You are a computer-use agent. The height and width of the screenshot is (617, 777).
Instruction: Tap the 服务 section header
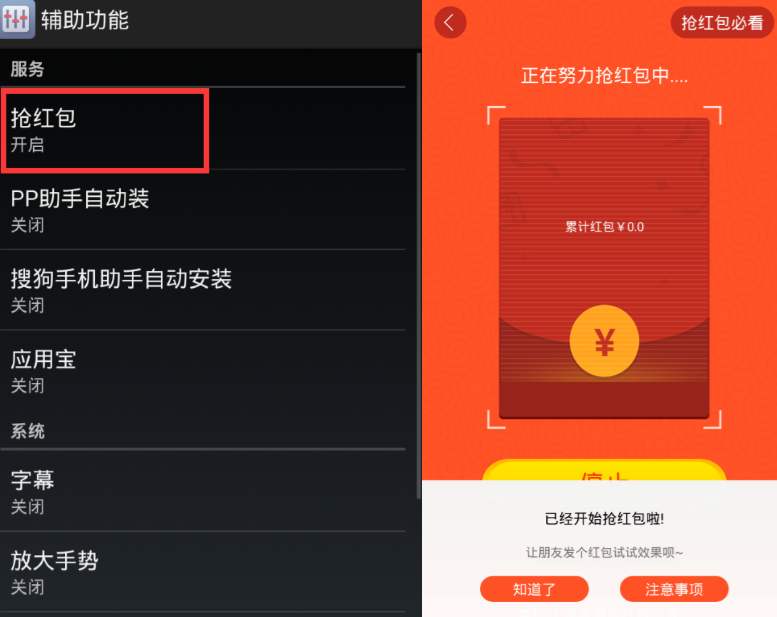click(28, 69)
